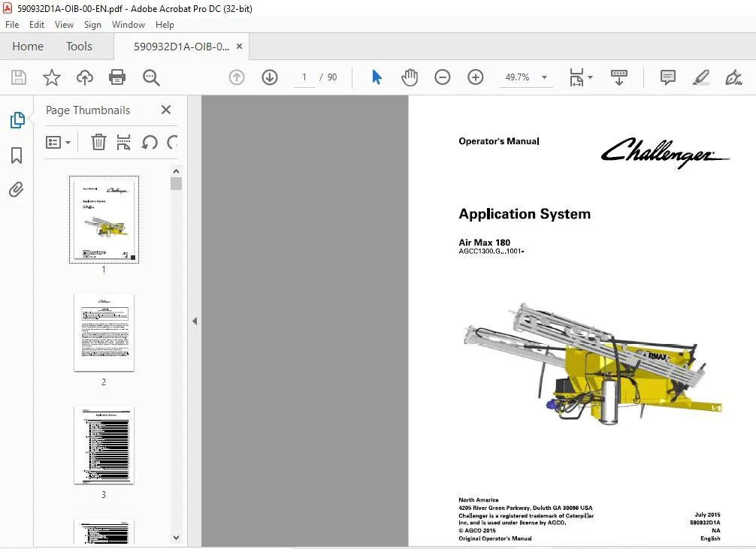Open the Find text magnifier tool
Viewport: 756px width, 549px height.
(151, 77)
